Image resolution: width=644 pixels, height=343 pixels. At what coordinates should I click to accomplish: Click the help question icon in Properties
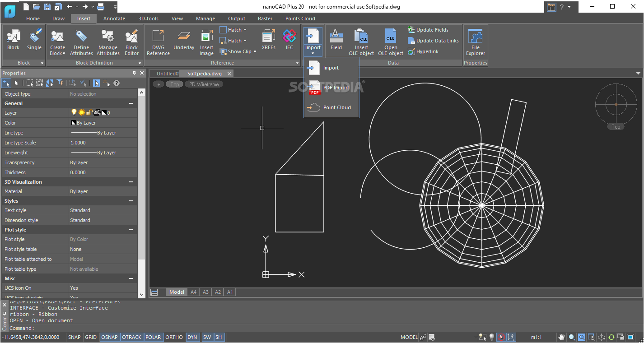[117, 83]
